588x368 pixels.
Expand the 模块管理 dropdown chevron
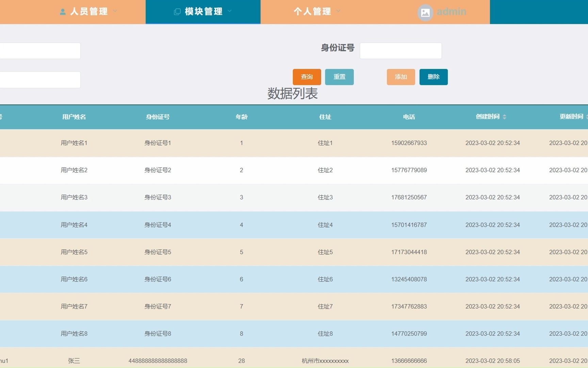(x=230, y=11)
